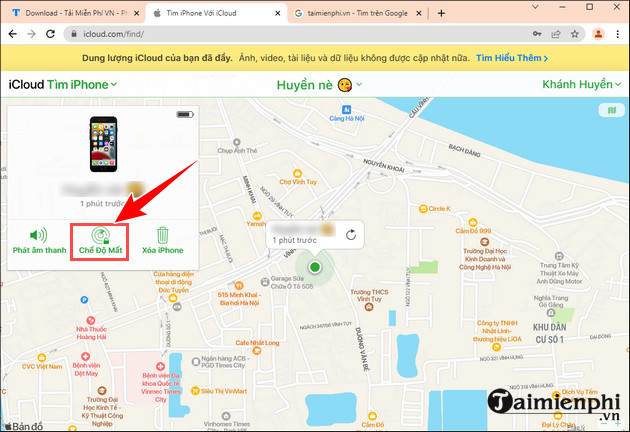Screen dimensions: 630x432
Task: Click Chụp Ảnh Thẻ map marker
Action: coord(237,142)
